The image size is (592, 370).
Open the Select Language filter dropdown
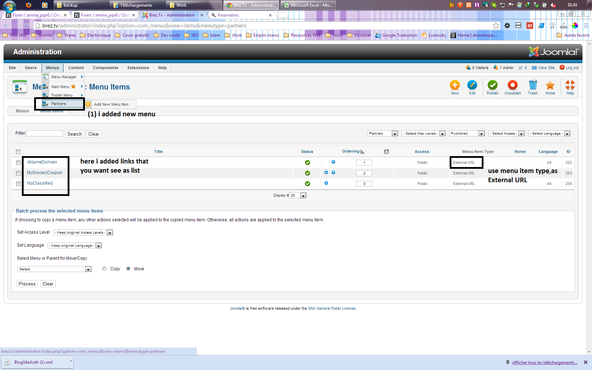click(x=549, y=134)
